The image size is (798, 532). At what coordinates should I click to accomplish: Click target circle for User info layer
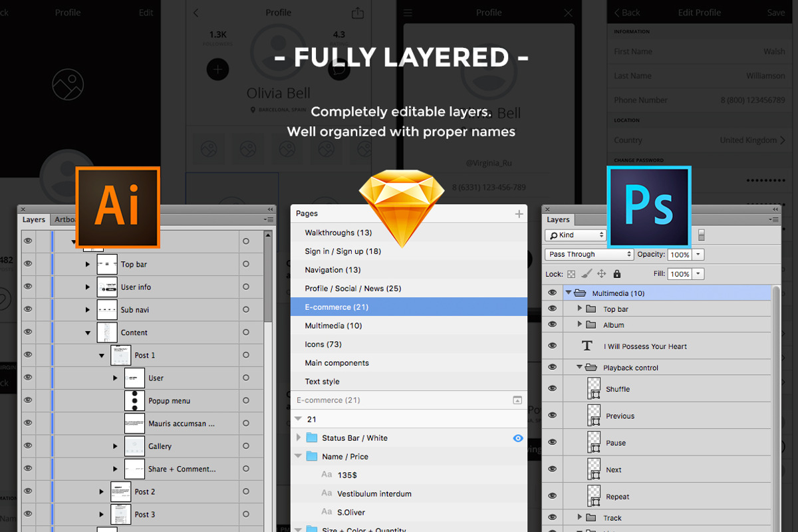(246, 287)
